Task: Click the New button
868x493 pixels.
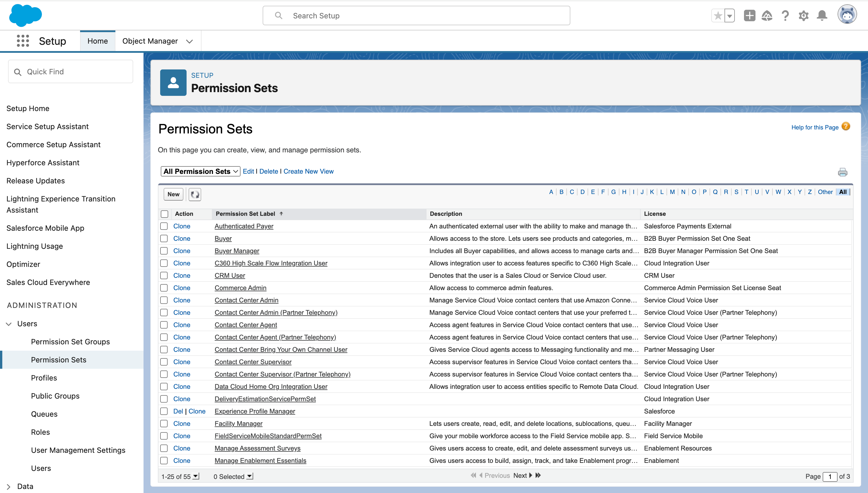Action: (x=173, y=194)
